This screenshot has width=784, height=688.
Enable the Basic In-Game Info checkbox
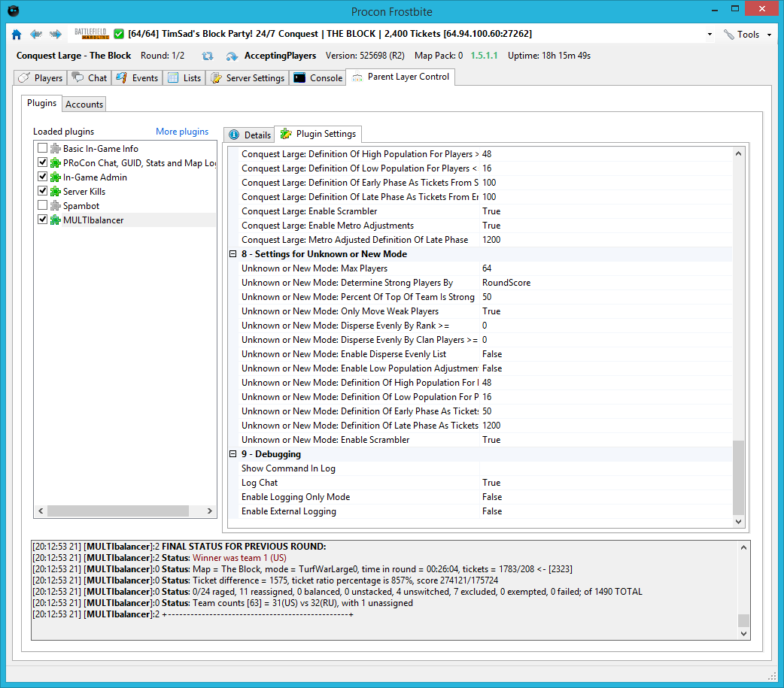pos(43,149)
